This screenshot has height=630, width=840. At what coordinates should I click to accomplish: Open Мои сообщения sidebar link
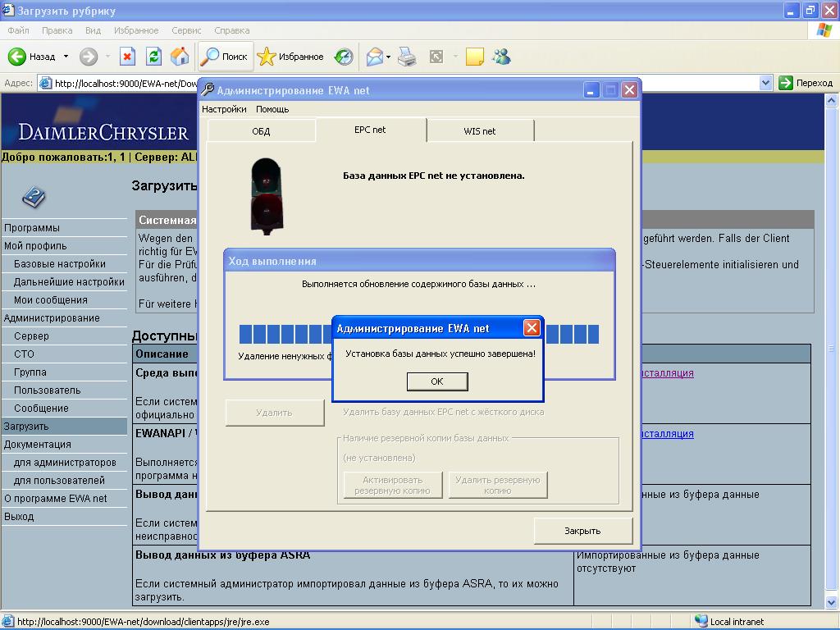tap(51, 300)
